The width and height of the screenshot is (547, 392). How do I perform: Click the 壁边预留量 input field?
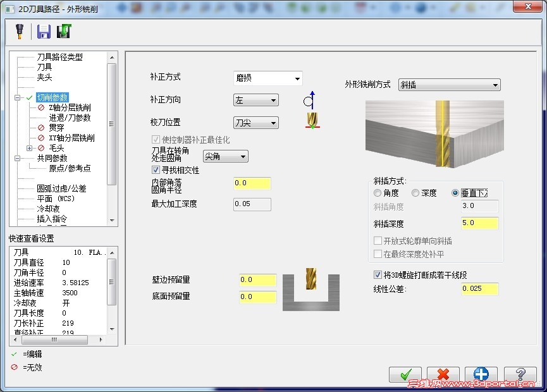[258, 279]
